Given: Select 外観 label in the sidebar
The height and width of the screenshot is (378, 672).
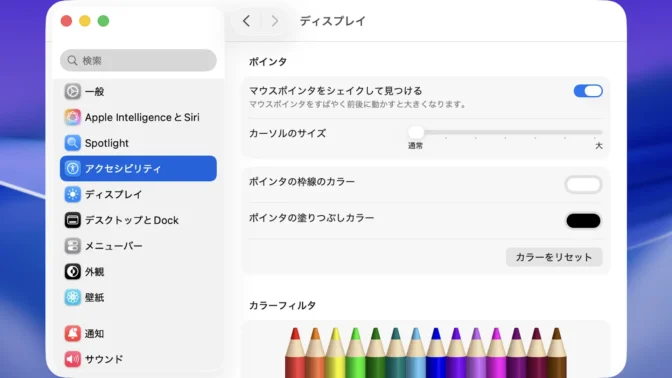Looking at the screenshot, I should point(94,272).
